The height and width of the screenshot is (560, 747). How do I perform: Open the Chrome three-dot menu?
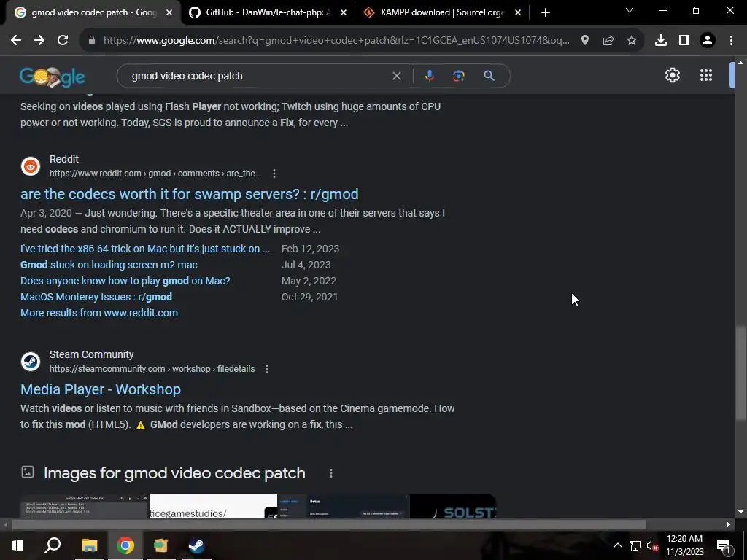click(x=731, y=41)
